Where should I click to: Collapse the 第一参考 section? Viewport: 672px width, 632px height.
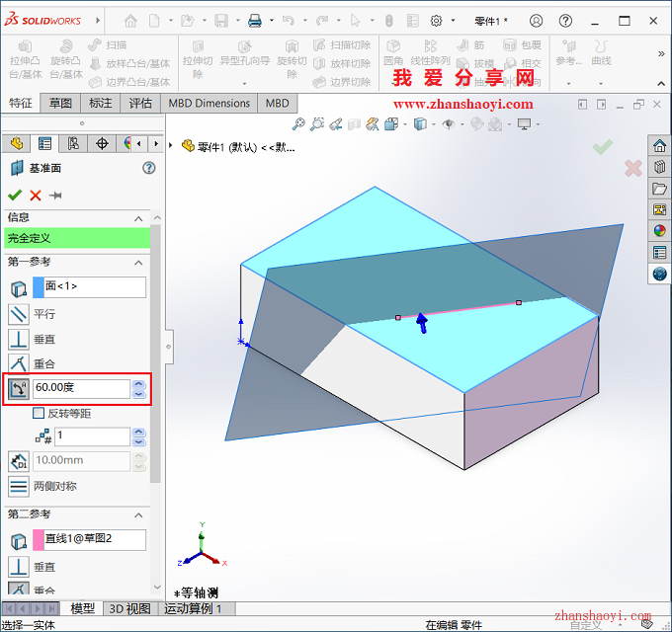tap(138, 263)
